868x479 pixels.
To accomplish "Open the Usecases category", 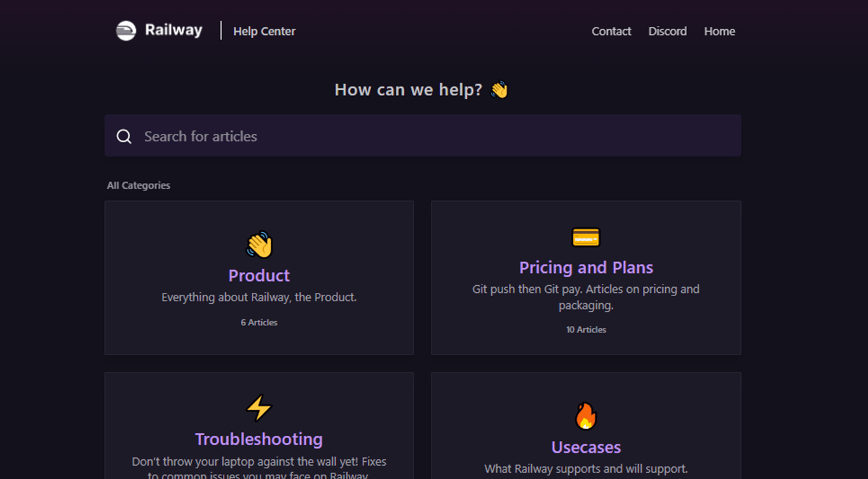I will [x=586, y=447].
